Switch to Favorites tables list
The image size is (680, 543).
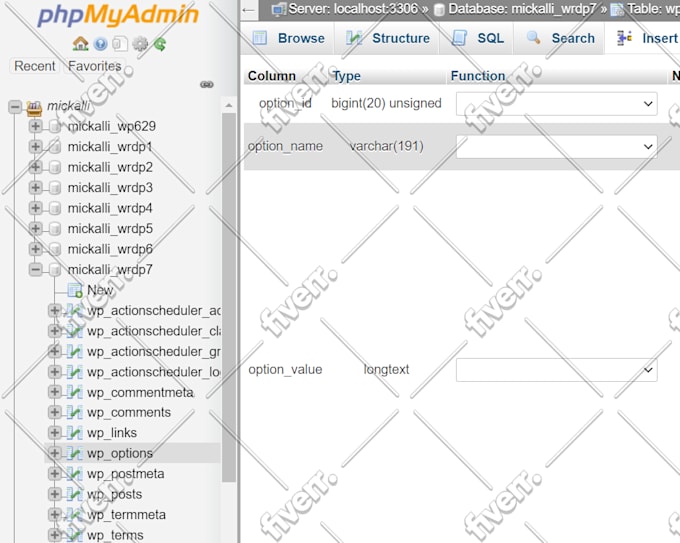pos(95,66)
